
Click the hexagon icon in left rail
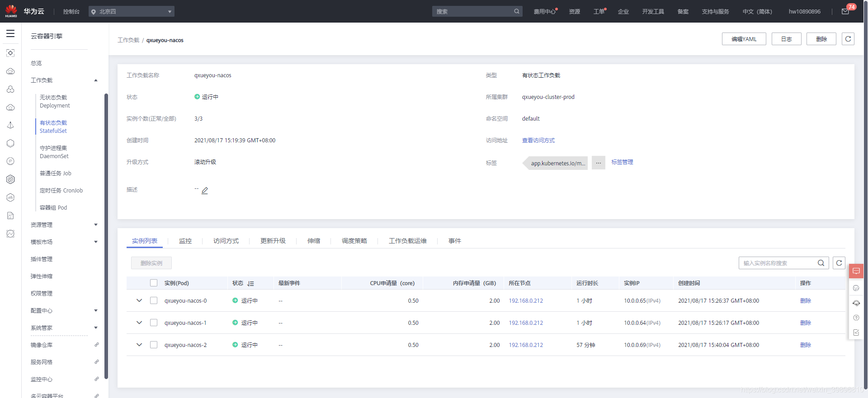10,143
